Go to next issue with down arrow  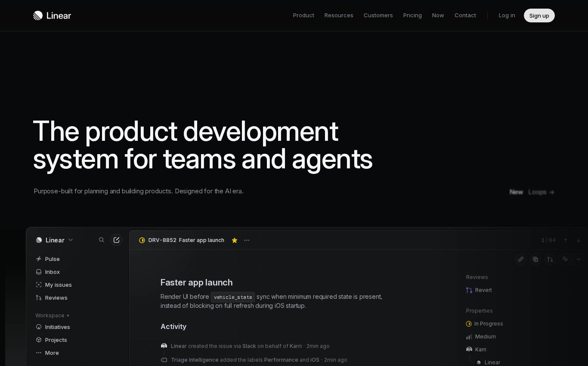click(579, 240)
